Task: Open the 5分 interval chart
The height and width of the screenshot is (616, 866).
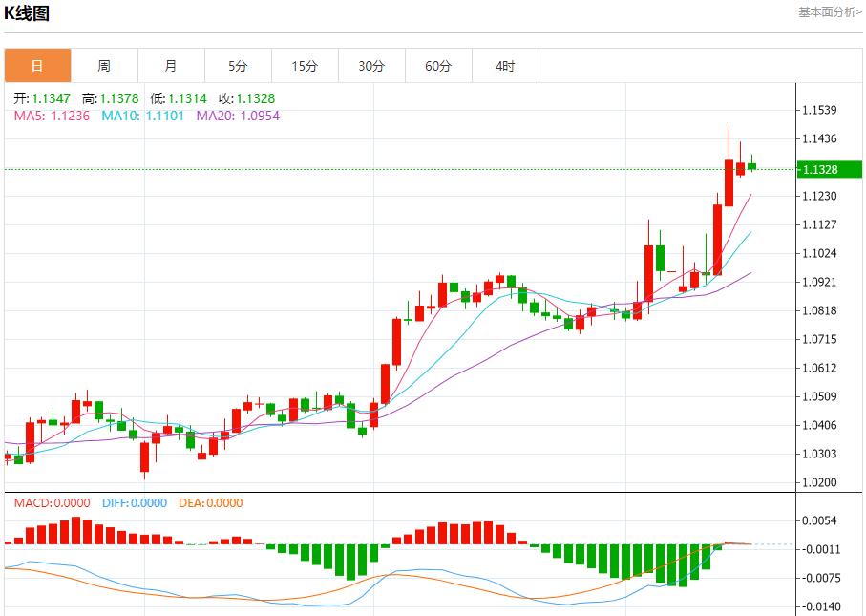Action: coord(237,65)
